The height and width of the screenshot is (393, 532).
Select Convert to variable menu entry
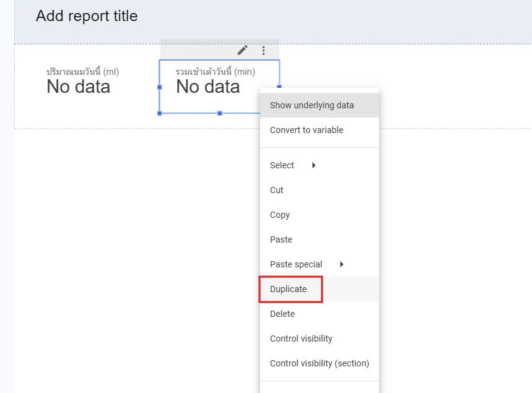point(306,130)
